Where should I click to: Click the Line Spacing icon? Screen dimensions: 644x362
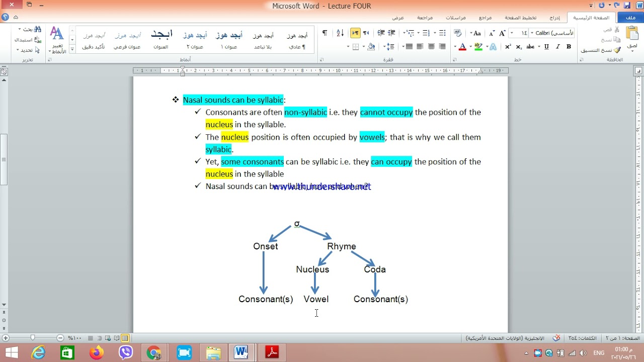[x=390, y=47]
